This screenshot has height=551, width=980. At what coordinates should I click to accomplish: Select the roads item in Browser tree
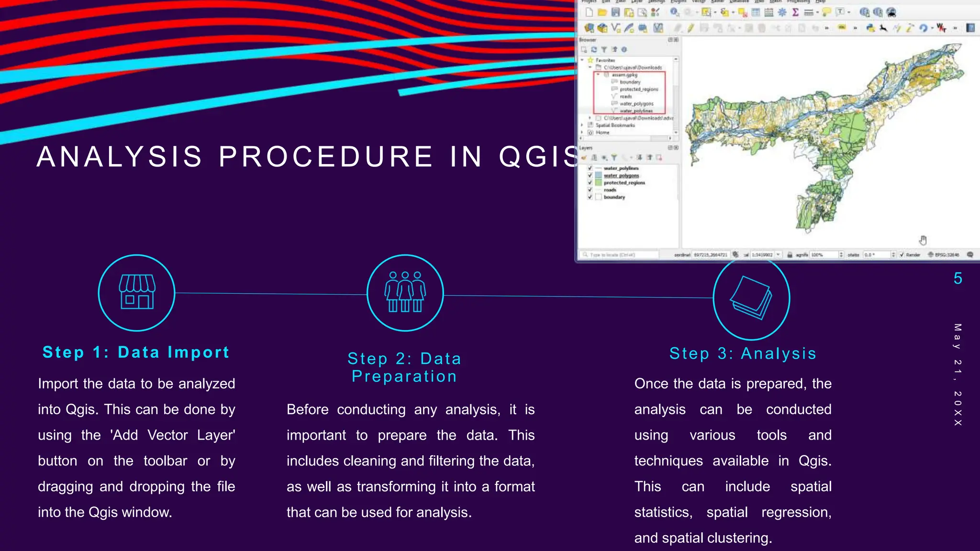[x=626, y=96]
